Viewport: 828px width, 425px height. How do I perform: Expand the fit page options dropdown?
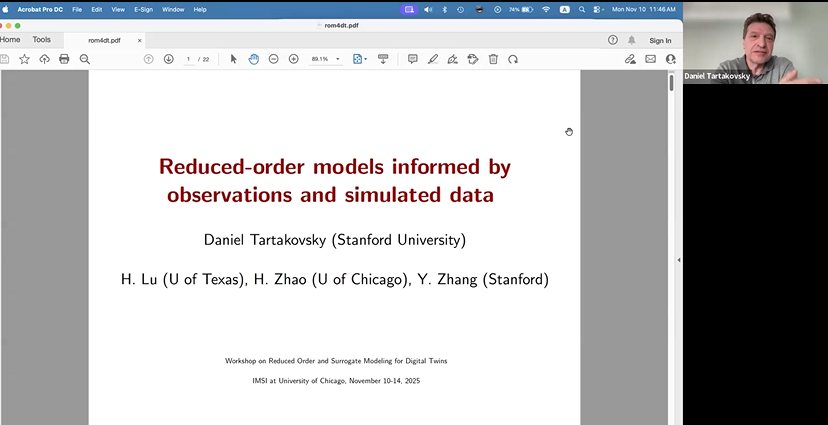pyautogui.click(x=360, y=59)
